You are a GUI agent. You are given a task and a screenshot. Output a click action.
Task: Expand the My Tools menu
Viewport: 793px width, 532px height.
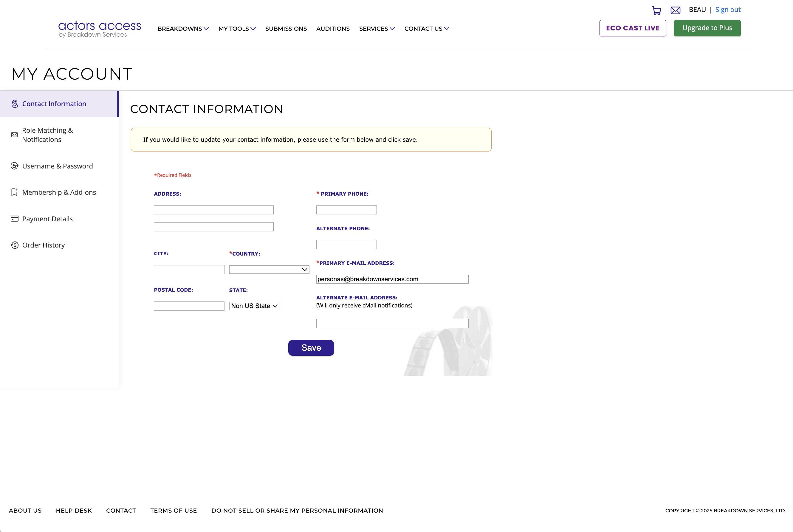point(237,29)
